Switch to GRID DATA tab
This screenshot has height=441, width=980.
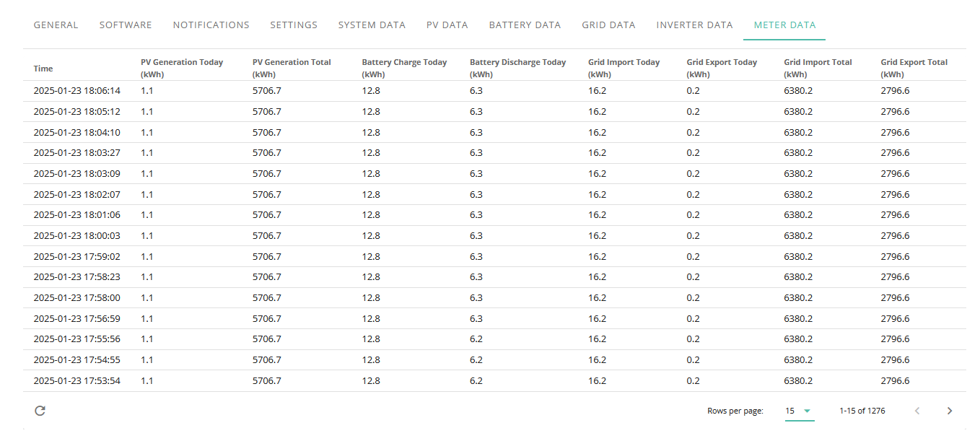point(608,25)
